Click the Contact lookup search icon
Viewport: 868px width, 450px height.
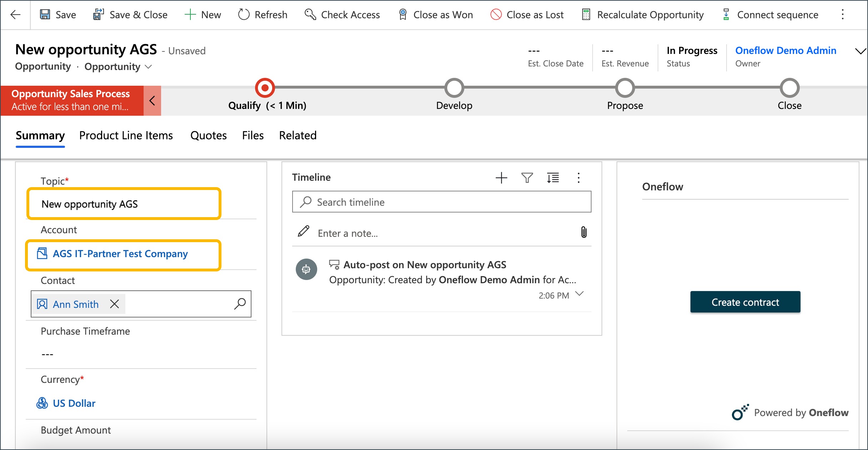[x=240, y=304]
